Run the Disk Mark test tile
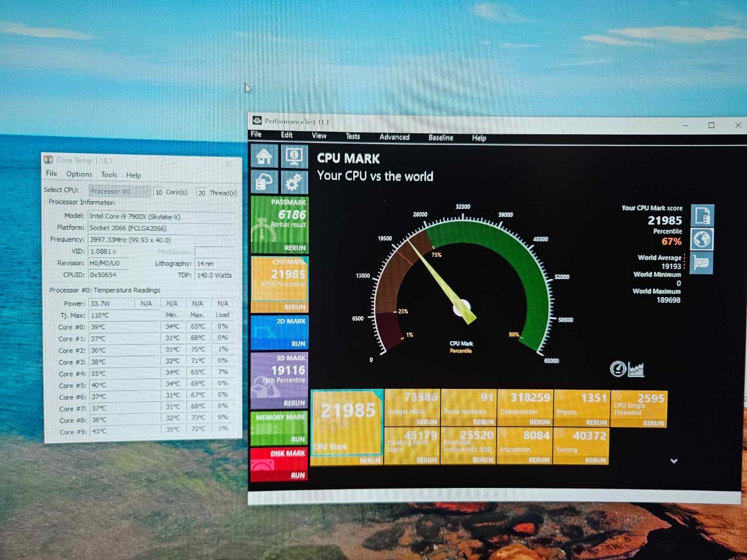This screenshot has height=560, width=747. [298, 475]
